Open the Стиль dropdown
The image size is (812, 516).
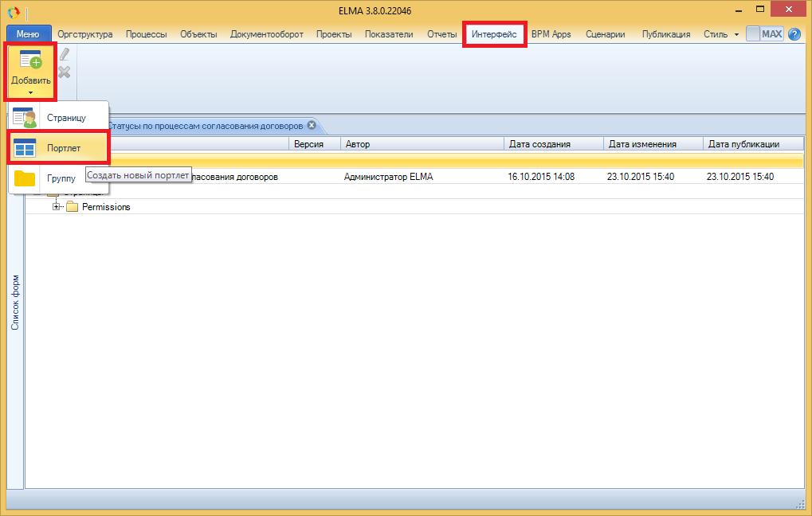pos(720,34)
